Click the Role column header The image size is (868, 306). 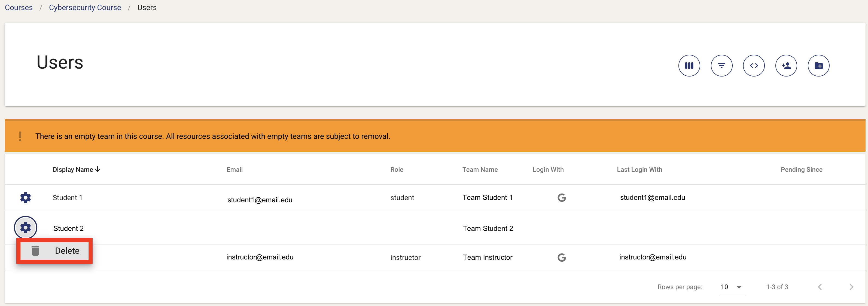[x=397, y=170]
